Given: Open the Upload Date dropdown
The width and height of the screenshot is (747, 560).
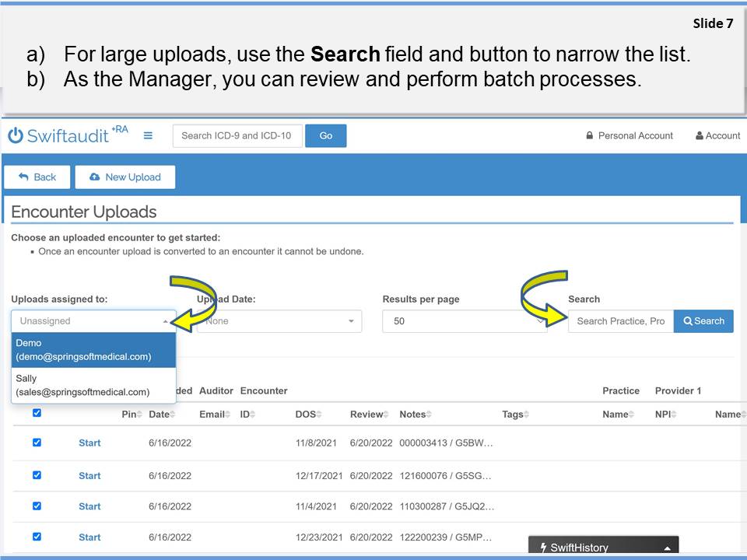Looking at the screenshot, I should (x=279, y=321).
